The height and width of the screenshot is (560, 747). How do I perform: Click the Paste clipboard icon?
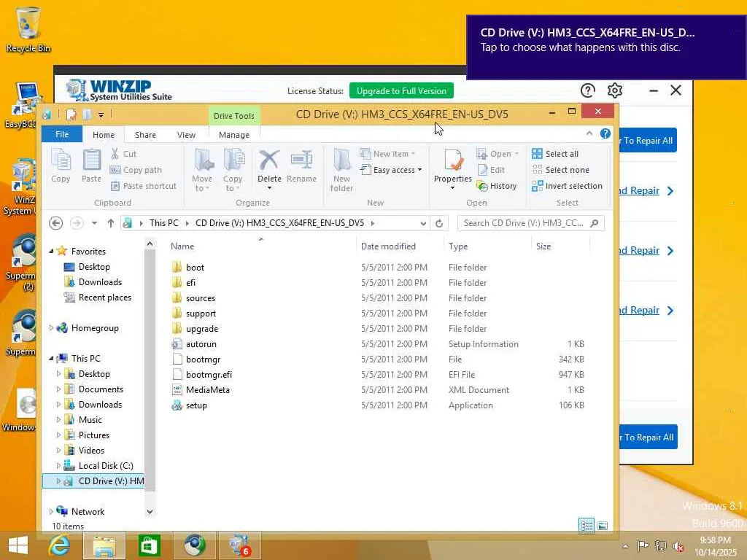91,166
